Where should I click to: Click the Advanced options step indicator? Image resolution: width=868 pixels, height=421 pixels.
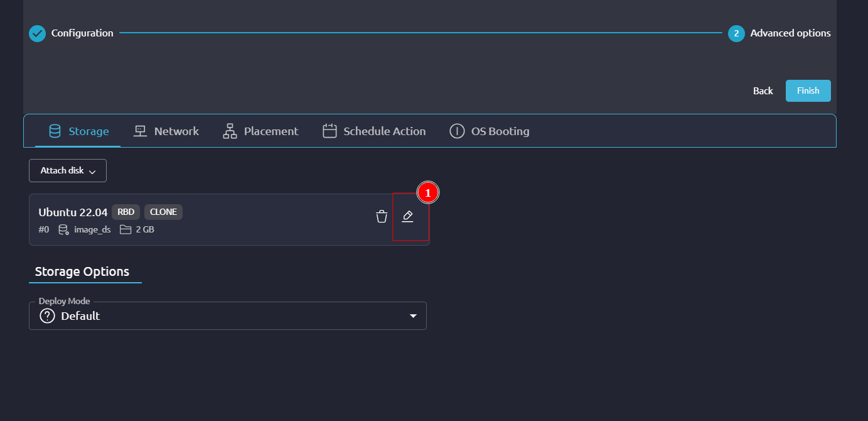click(x=736, y=33)
